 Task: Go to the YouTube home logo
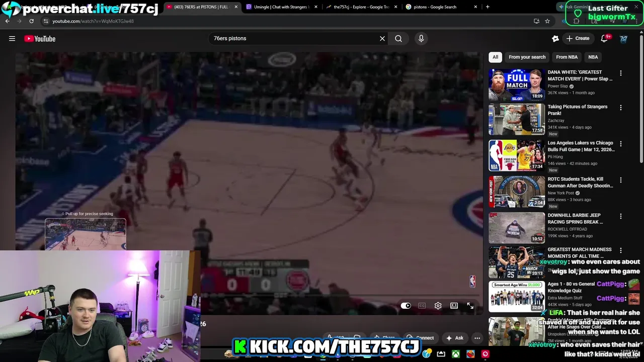[40, 39]
